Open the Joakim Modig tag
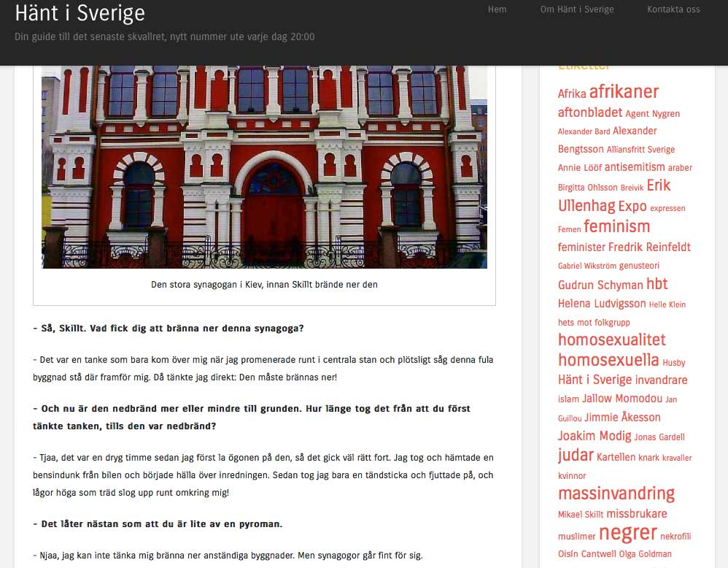This screenshot has width=728, height=568. tap(594, 436)
